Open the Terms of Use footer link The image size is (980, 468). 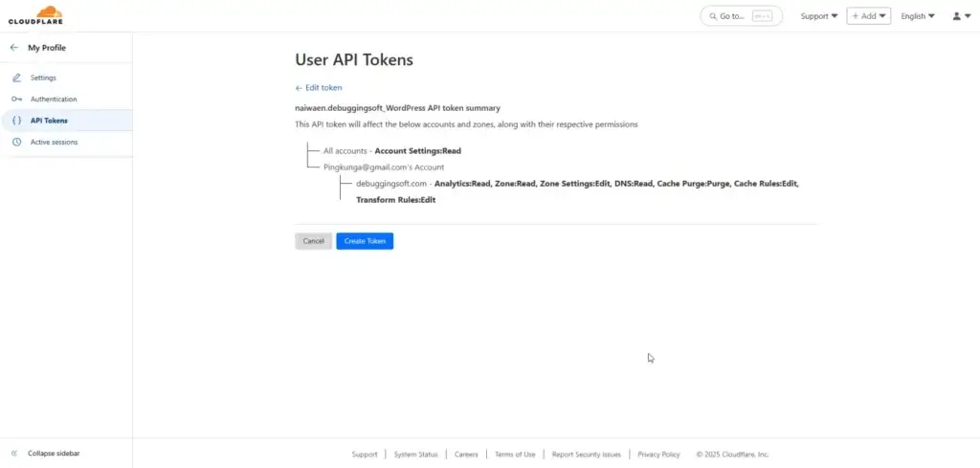[x=515, y=455]
